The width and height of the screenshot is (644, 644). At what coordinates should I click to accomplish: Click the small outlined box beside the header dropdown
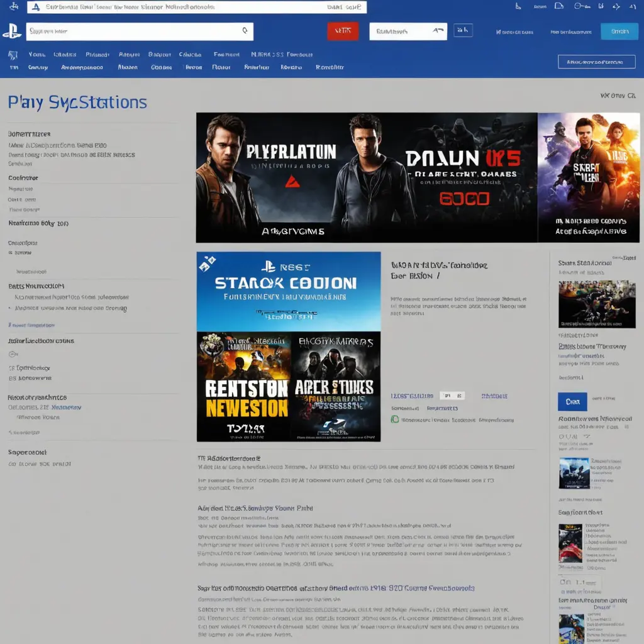(x=463, y=30)
